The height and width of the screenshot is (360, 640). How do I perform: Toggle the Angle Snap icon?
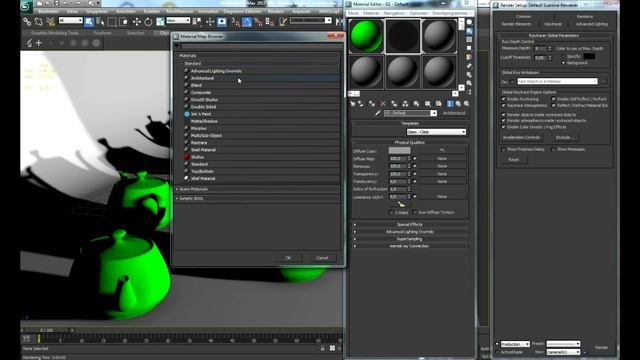click(x=247, y=21)
